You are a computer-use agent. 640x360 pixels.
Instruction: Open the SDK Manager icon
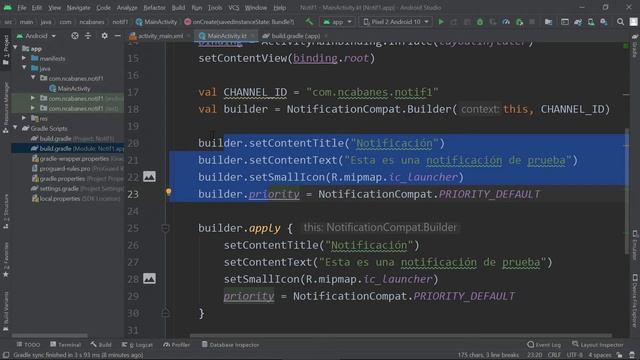coord(604,22)
